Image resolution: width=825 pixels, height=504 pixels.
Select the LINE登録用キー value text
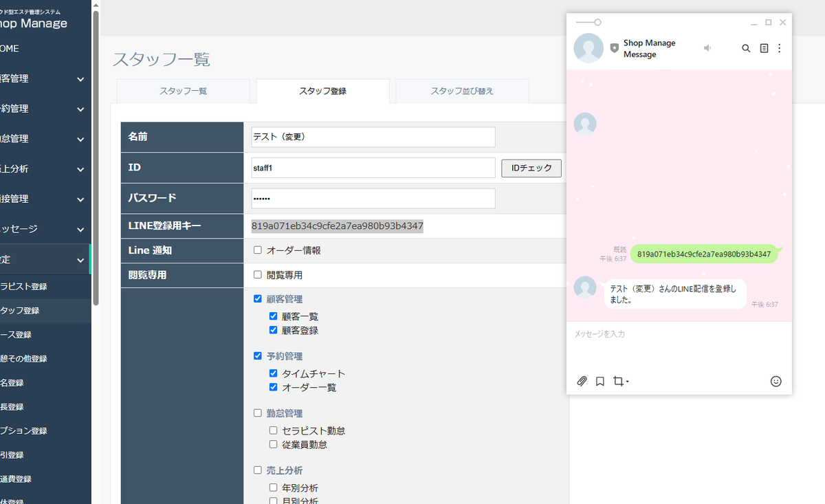(x=338, y=226)
